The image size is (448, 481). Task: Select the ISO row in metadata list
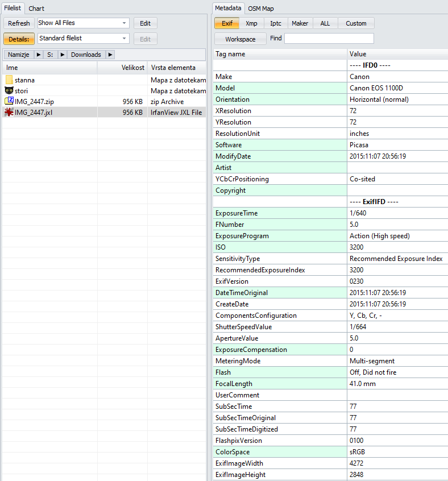coord(281,247)
